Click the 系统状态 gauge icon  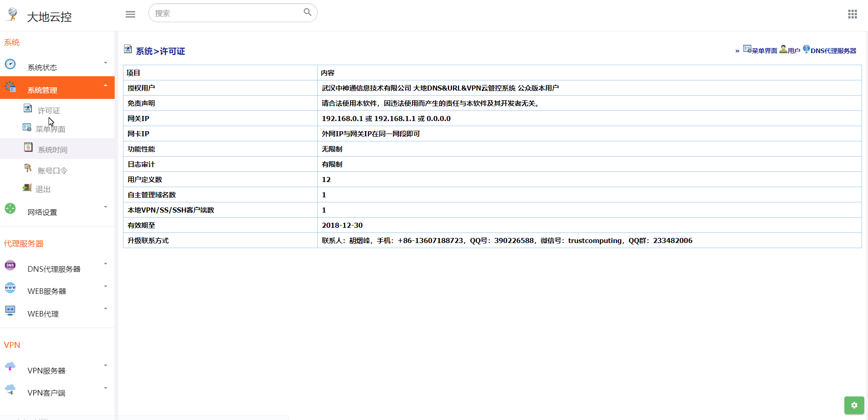pos(10,64)
